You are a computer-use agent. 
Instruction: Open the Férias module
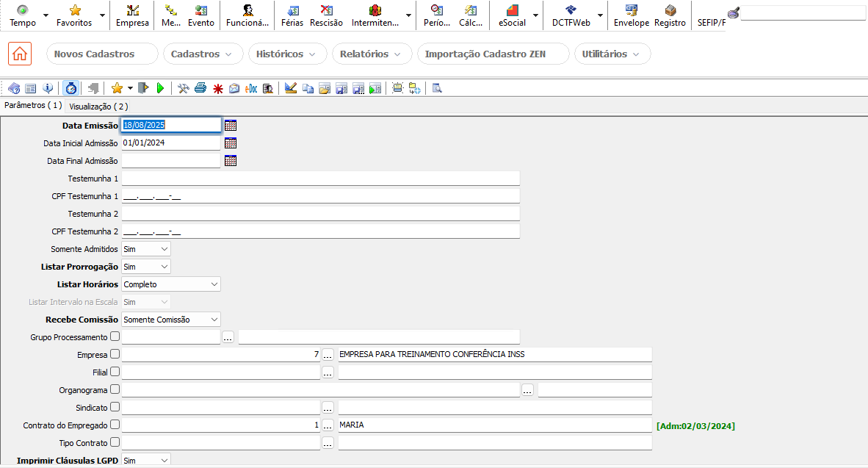292,15
